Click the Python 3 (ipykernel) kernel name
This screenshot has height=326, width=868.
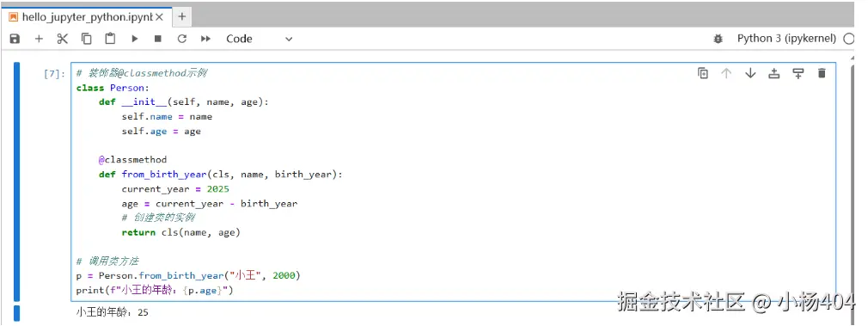pos(786,39)
